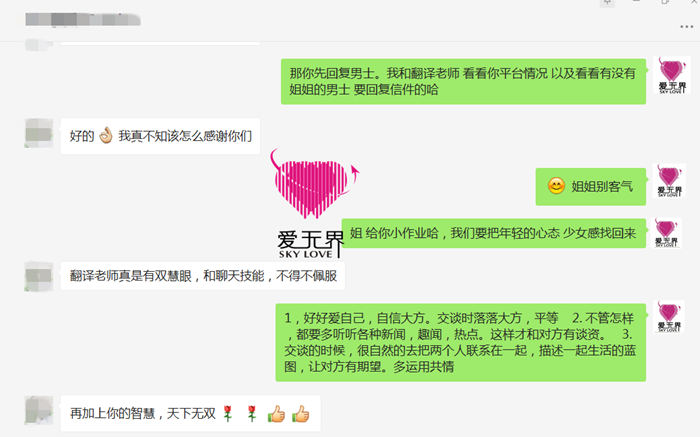Select the green bubble '那你先回复男士' message
The width and height of the screenshot is (700, 437).
point(463,82)
